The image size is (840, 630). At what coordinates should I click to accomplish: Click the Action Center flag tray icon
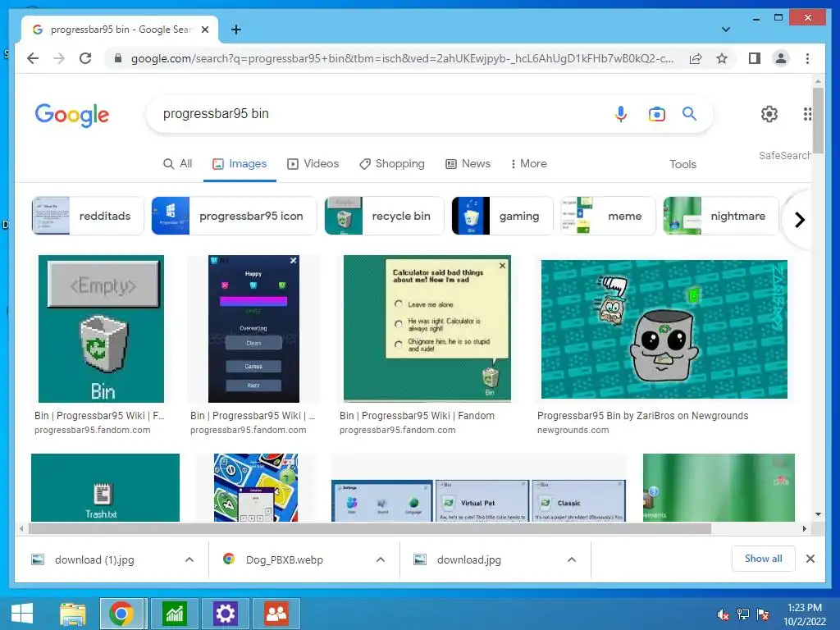(763, 614)
